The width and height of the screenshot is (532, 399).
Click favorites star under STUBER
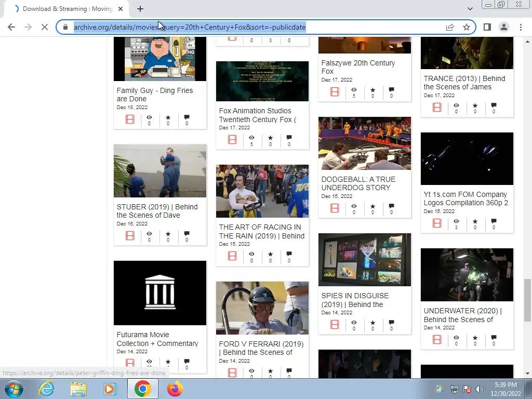point(168,234)
